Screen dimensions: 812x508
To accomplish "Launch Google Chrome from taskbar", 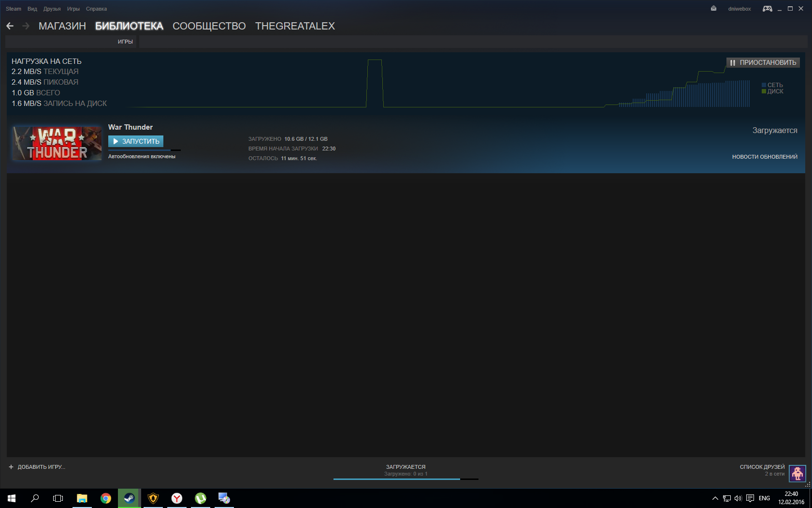I will point(106,498).
